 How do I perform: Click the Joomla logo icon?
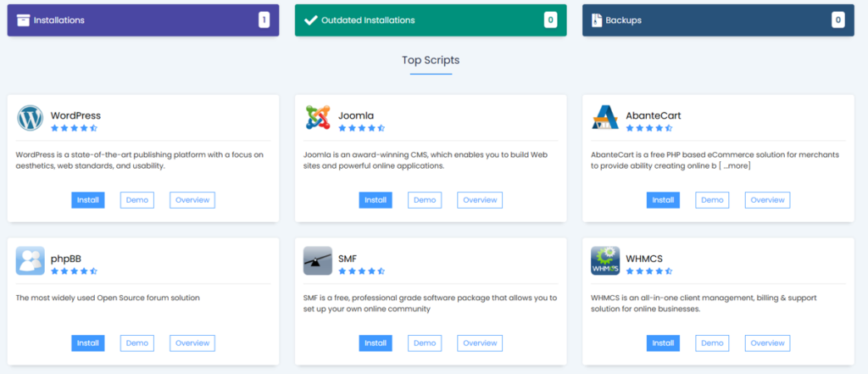tap(318, 118)
